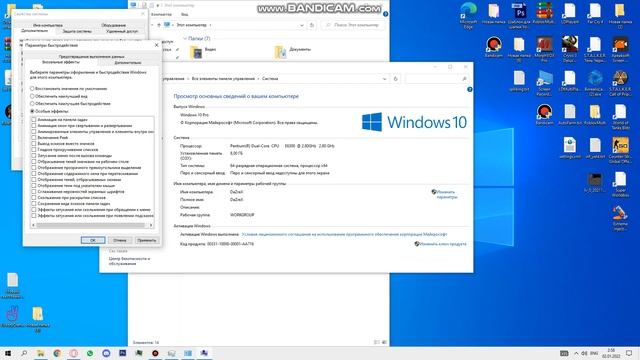
Task: Open the notification center icon
Action: click(x=629, y=353)
